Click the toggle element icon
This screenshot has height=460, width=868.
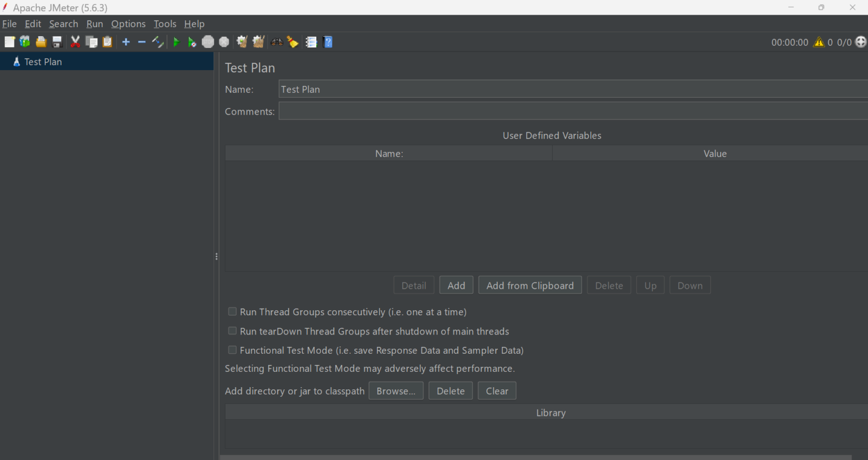pyautogui.click(x=158, y=41)
